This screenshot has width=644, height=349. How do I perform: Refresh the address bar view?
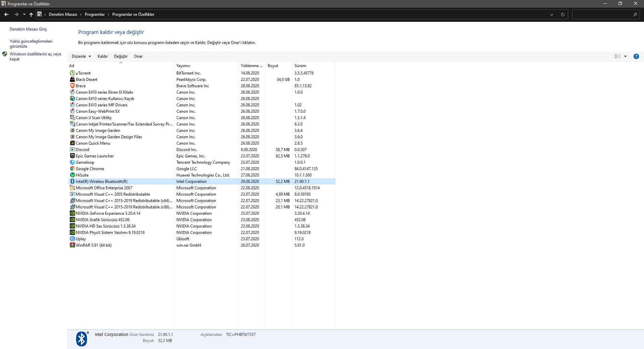[562, 14]
